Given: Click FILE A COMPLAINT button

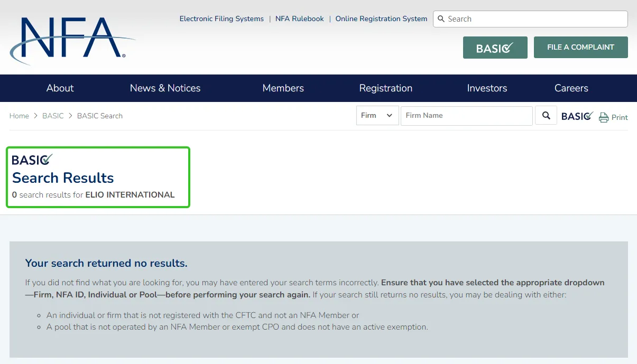Looking at the screenshot, I should click(580, 47).
